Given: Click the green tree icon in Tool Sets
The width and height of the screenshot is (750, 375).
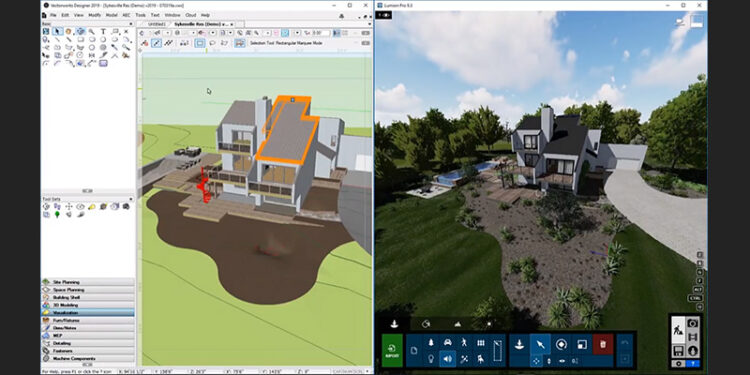Looking at the screenshot, I should 57,214.
